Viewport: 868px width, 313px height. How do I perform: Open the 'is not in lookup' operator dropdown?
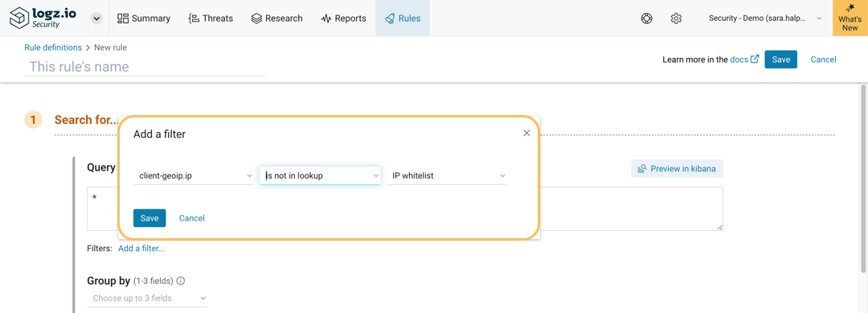point(320,175)
